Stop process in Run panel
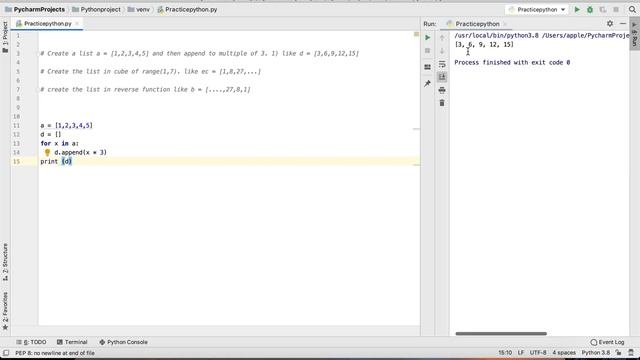Viewport: 640px width, 360px height. click(x=427, y=51)
